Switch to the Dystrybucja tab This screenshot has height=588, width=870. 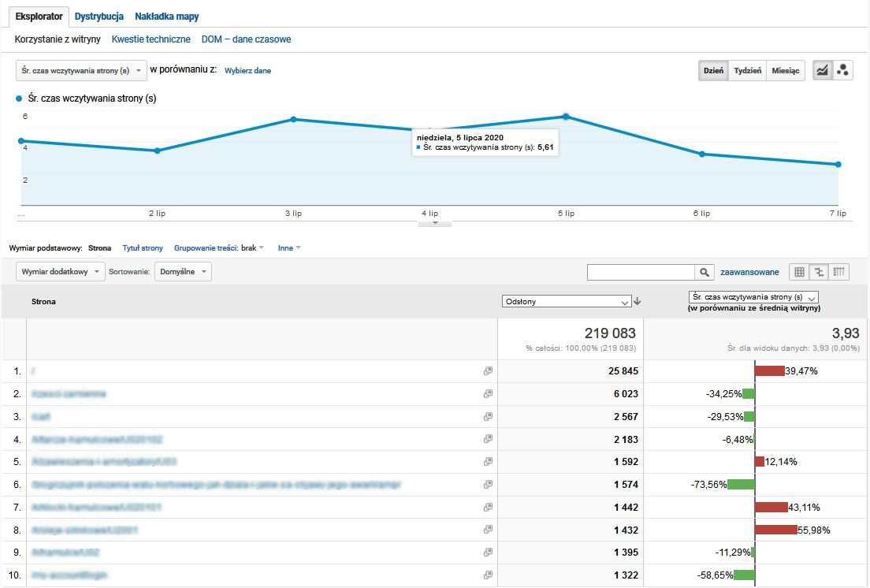99,16
